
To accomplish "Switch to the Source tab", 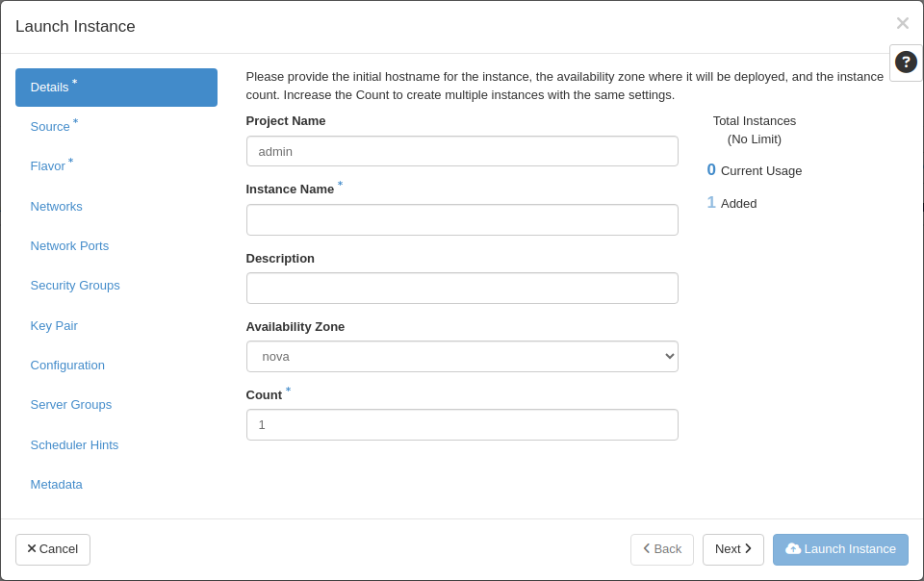I will (116, 127).
